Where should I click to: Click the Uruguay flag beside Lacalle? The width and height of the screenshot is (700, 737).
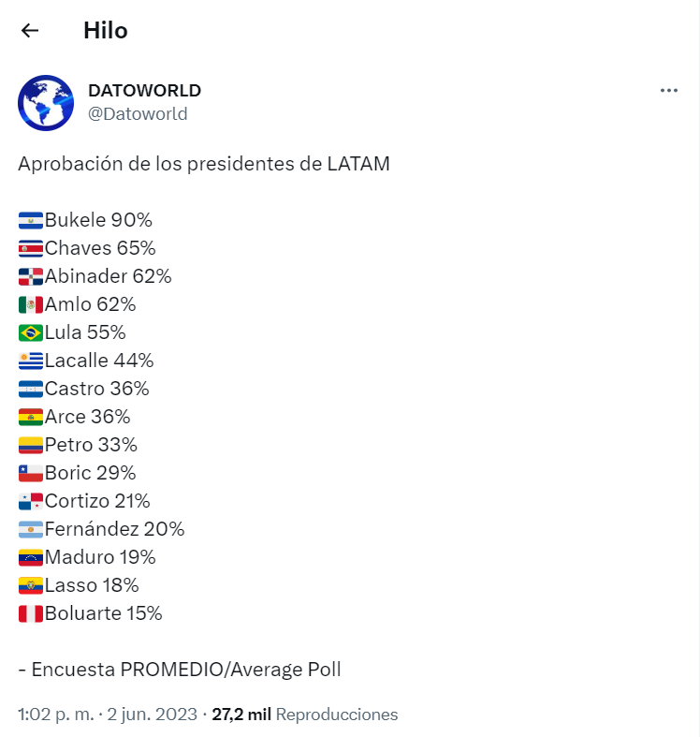[x=31, y=361]
